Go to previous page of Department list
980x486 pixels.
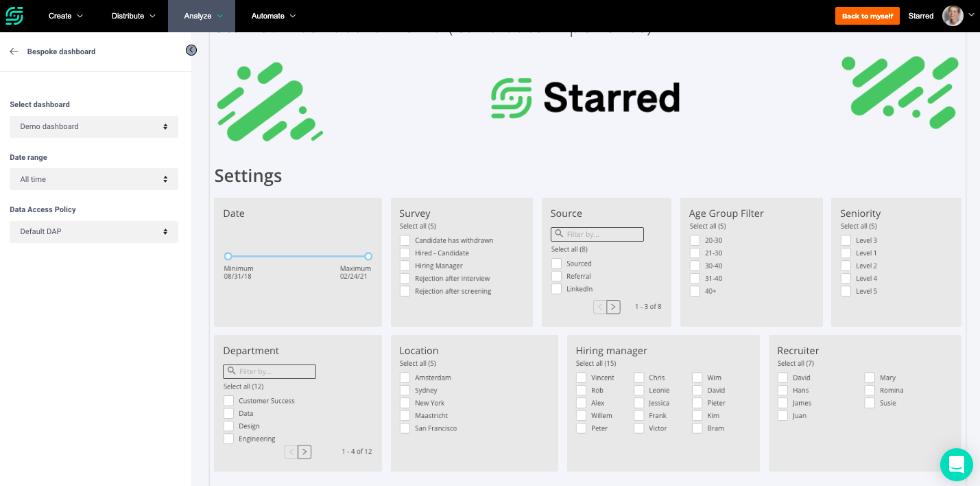point(291,452)
